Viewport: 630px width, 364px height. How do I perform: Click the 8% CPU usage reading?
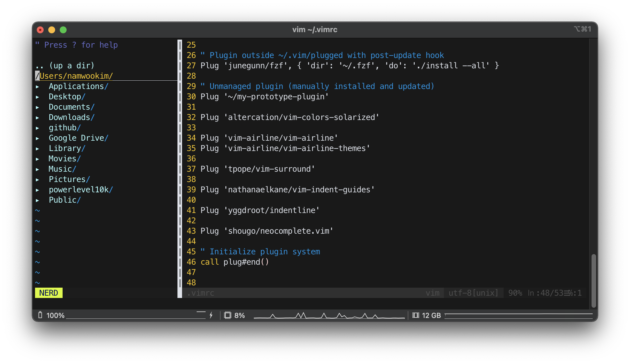coord(239,315)
